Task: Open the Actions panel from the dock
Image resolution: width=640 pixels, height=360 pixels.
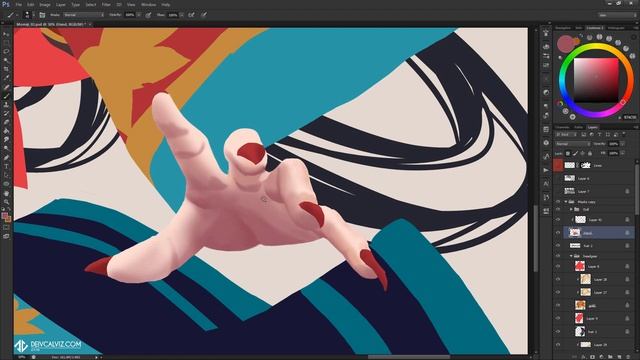Action: [546, 170]
